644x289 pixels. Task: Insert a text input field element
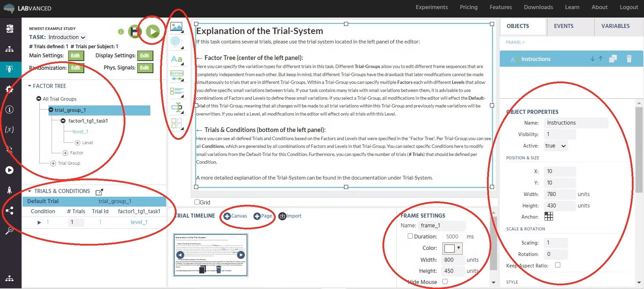click(177, 107)
